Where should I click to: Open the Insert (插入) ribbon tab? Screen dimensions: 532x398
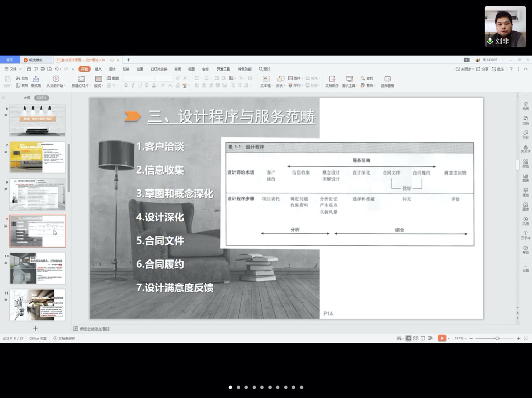[x=98, y=69]
